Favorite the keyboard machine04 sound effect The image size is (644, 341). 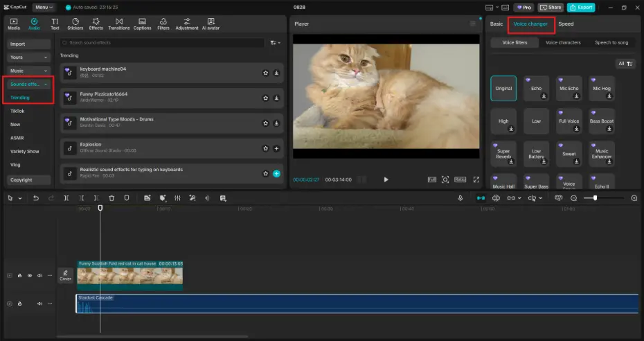point(265,72)
